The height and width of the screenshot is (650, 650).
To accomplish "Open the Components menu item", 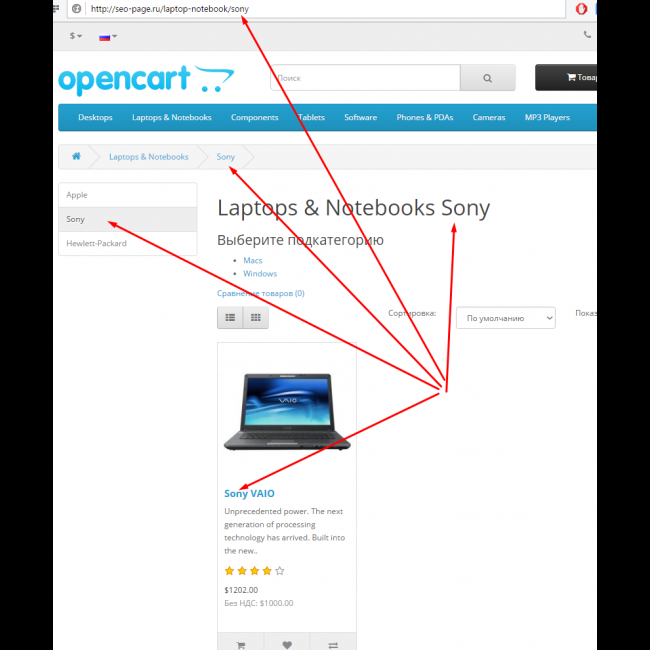I will tap(255, 117).
